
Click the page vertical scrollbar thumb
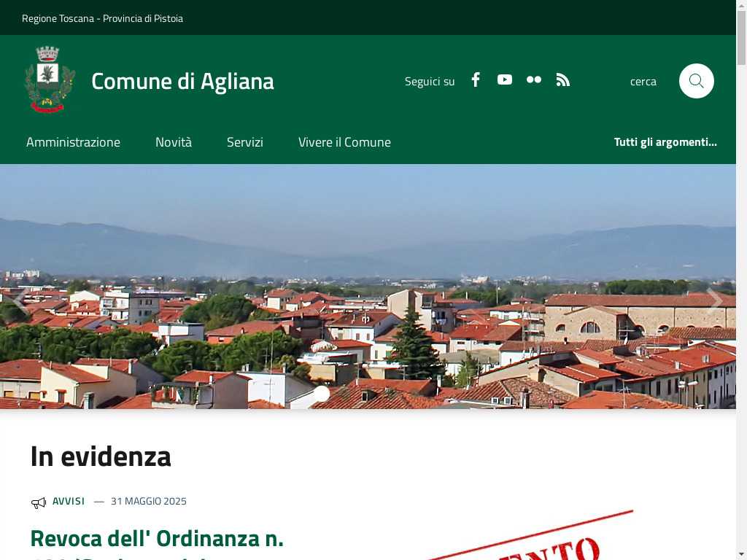click(741, 37)
